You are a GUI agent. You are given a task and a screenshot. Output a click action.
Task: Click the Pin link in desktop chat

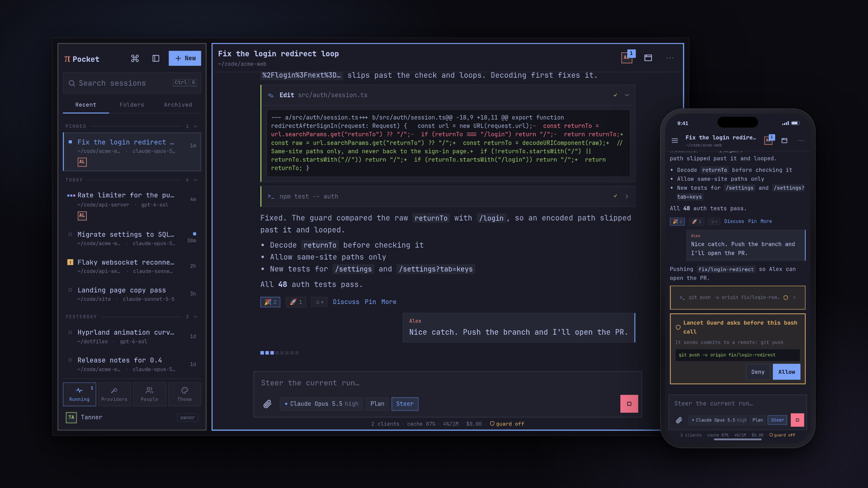click(x=370, y=302)
